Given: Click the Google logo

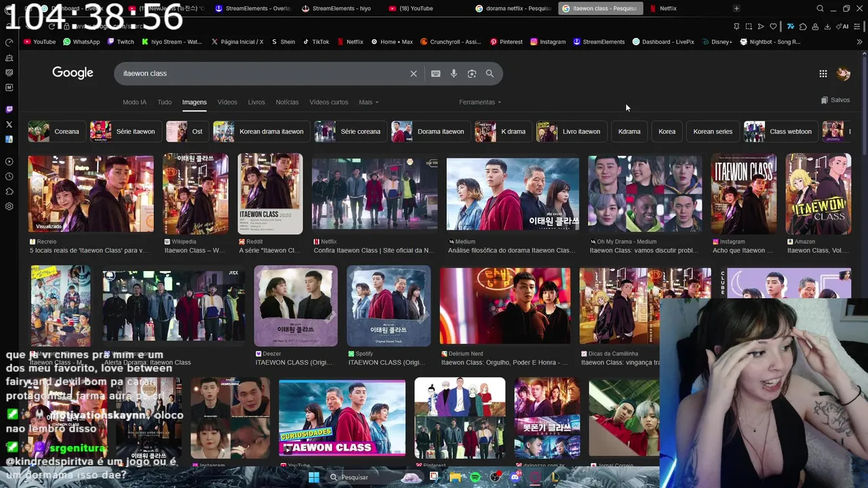Looking at the screenshot, I should (73, 73).
